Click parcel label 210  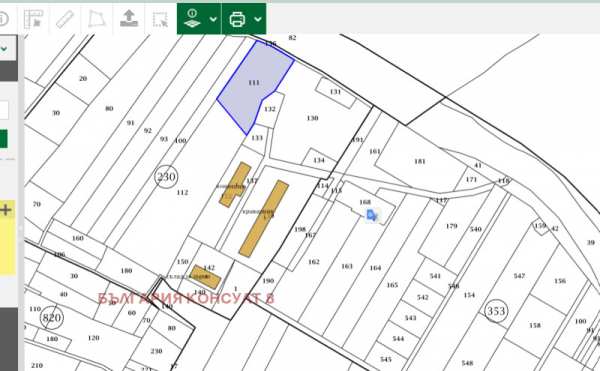[37, 365]
